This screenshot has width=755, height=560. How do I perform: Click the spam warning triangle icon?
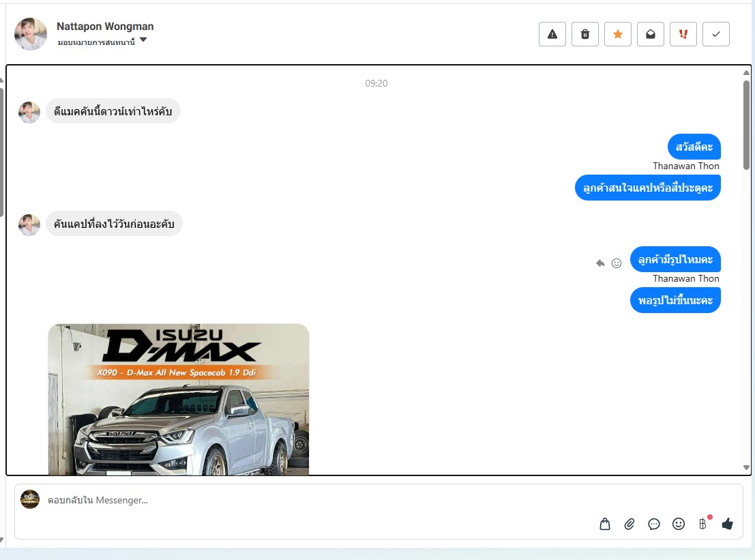coord(552,34)
